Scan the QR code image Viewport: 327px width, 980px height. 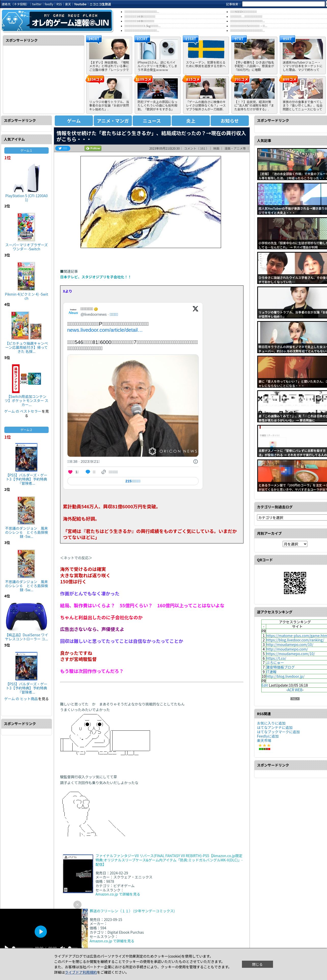(x=295, y=582)
